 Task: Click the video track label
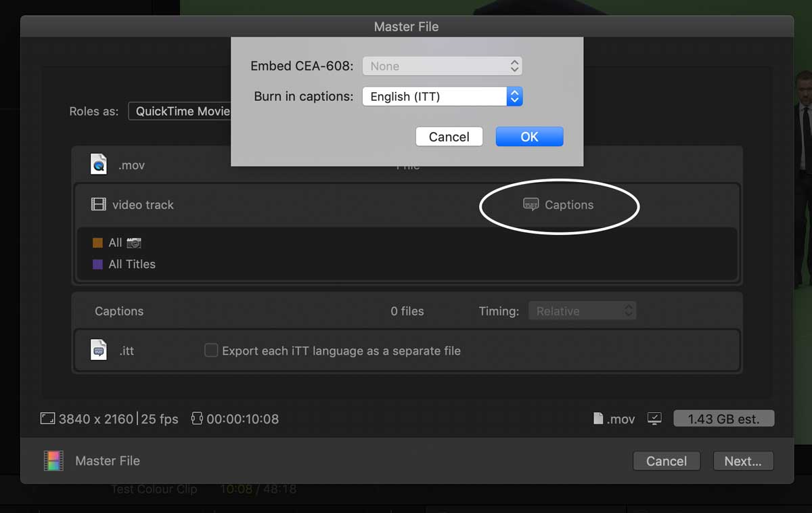click(x=143, y=204)
